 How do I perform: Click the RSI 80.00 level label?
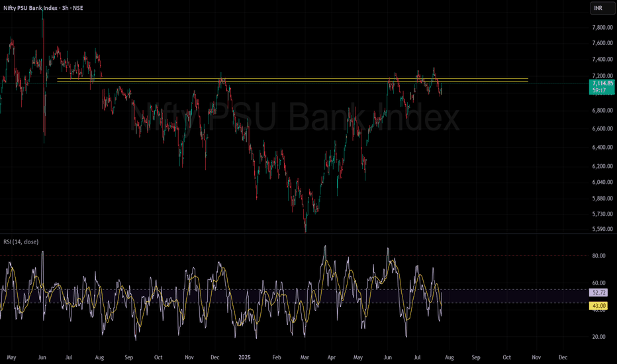[x=598, y=255]
